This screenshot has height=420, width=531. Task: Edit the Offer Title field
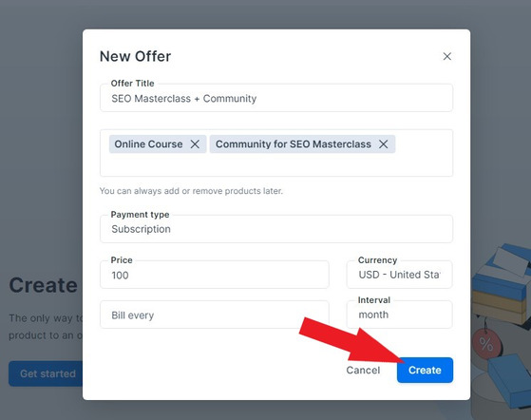(276, 98)
